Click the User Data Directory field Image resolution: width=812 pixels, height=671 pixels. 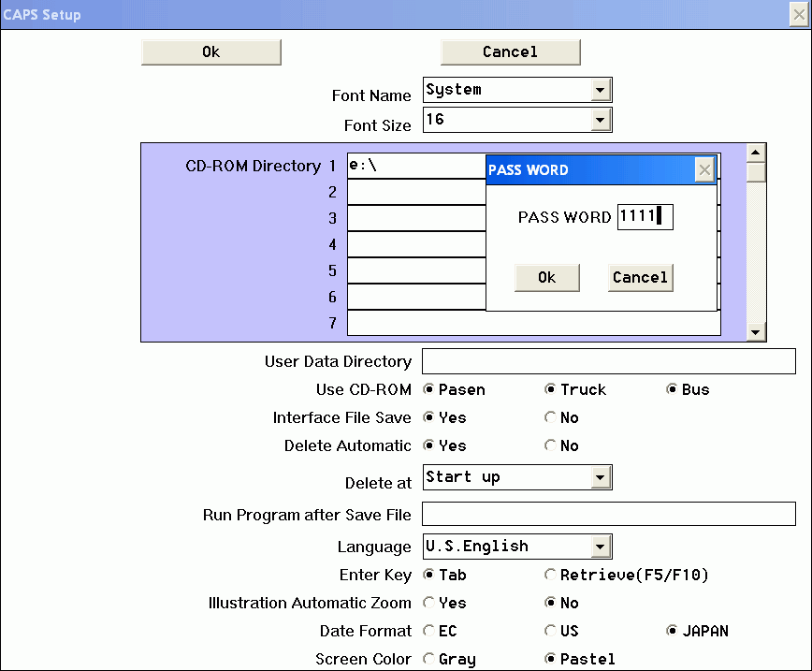click(608, 361)
